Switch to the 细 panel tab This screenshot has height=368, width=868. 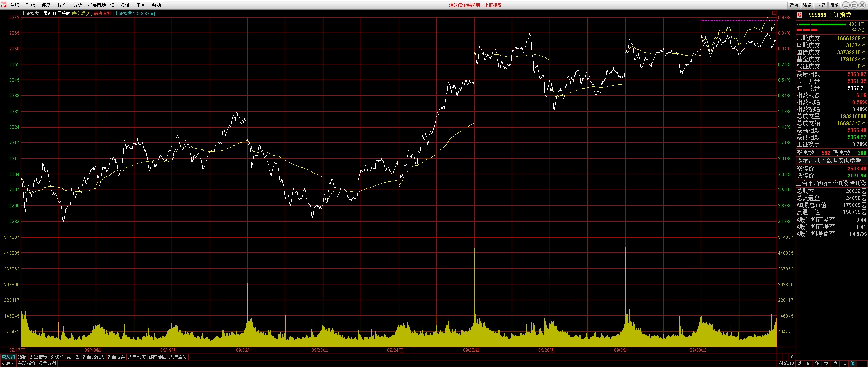click(818, 363)
